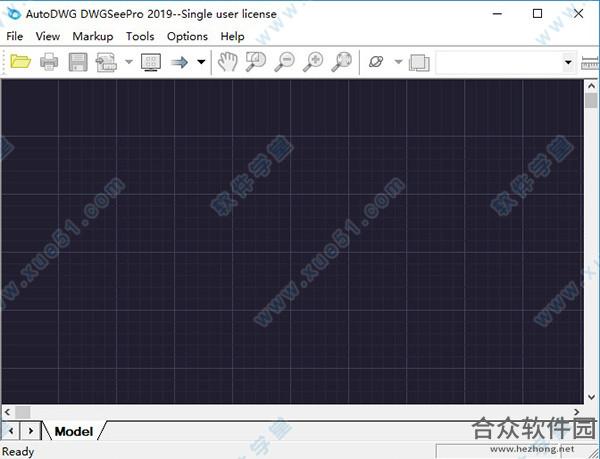Screen dimensions: 600x459
Task: Click the Ready status bar text
Action: click(18, 452)
